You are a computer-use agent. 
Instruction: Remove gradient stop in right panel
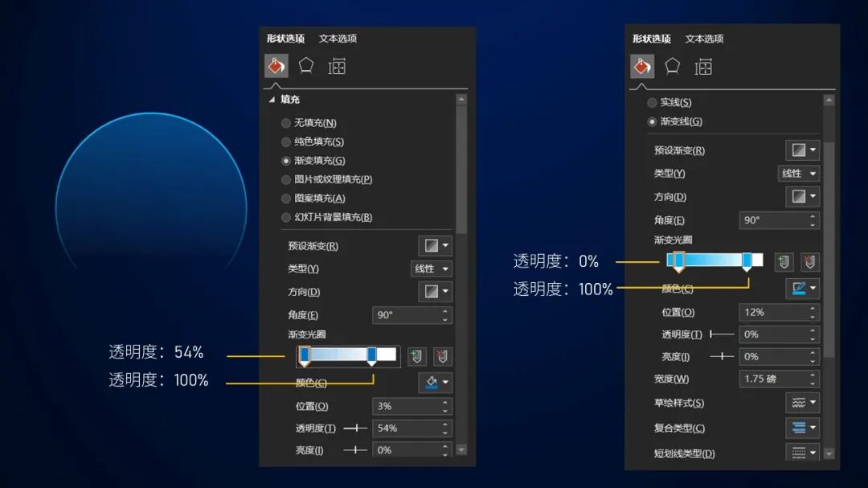809,261
